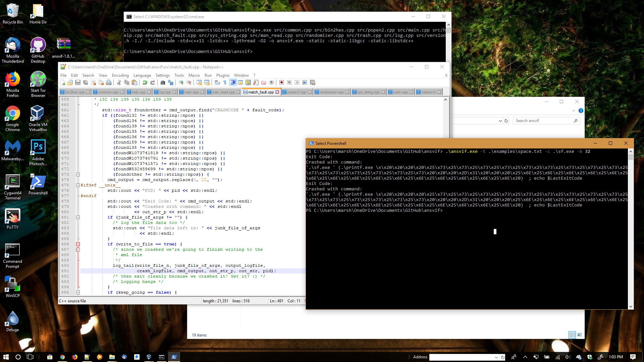The image size is (644, 362).
Task: Toggle indent guide toolbar button
Action: pyautogui.click(x=233, y=82)
